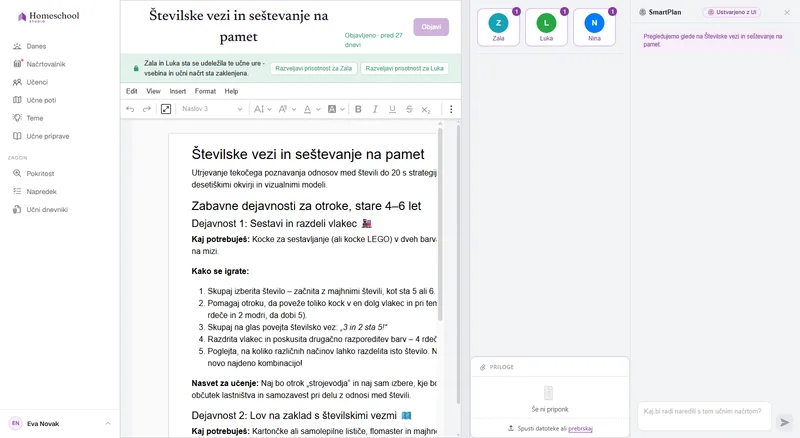
Task: Open Teme in sidebar
Action: [x=35, y=118]
